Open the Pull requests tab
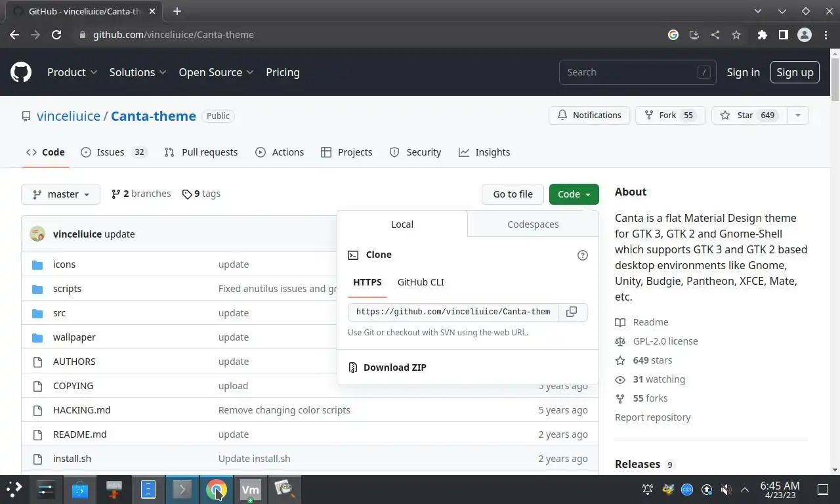The height and width of the screenshot is (504, 840). coord(201,152)
